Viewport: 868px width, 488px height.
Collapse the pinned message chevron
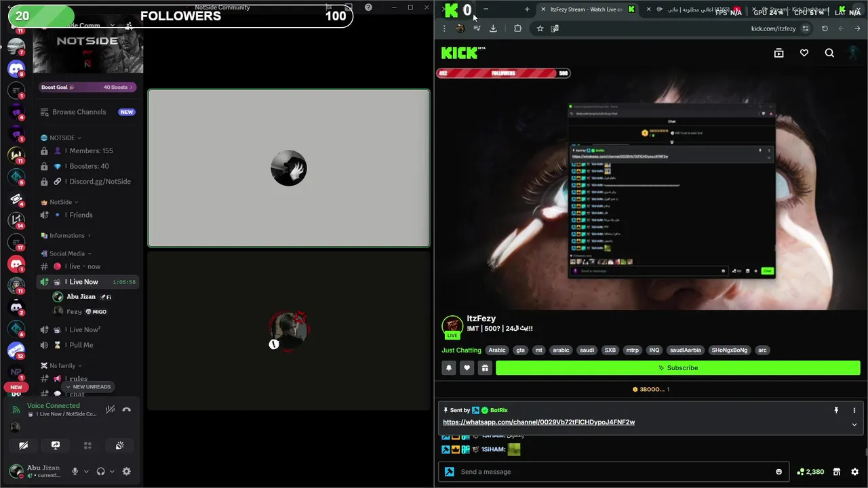click(854, 425)
